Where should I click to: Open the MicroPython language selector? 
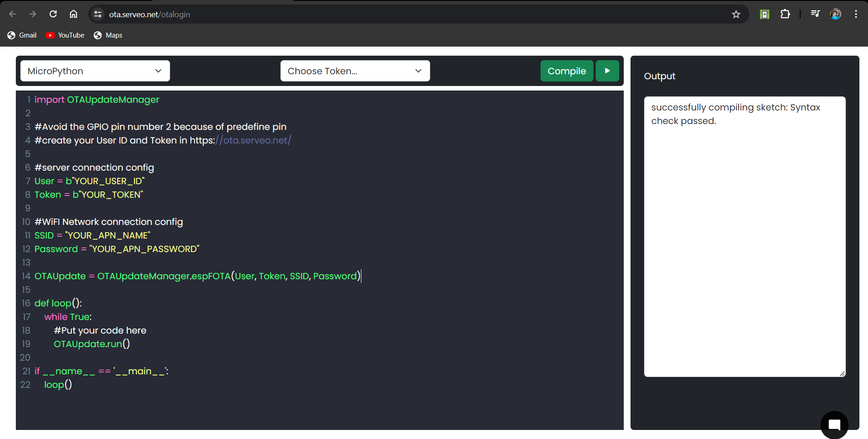point(95,71)
